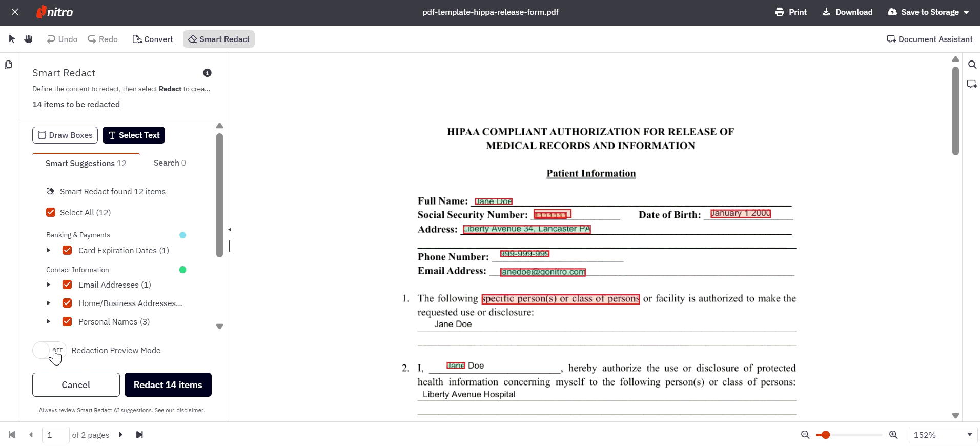980x446 pixels.
Task: Select the arrow pointer tool
Action: (12, 39)
